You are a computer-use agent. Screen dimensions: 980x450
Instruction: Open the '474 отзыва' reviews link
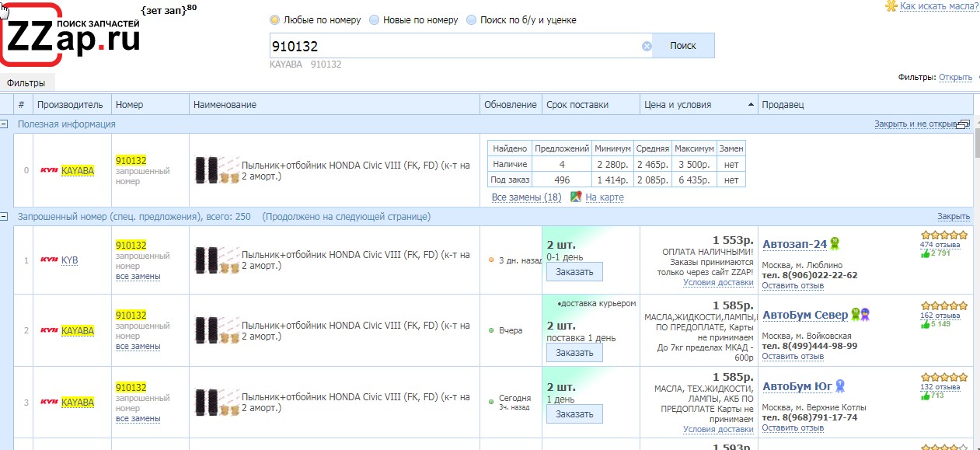[x=940, y=245]
